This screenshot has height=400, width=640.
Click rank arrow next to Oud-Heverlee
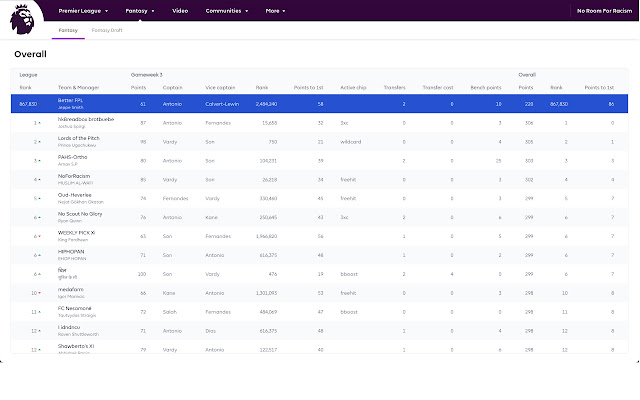point(40,198)
